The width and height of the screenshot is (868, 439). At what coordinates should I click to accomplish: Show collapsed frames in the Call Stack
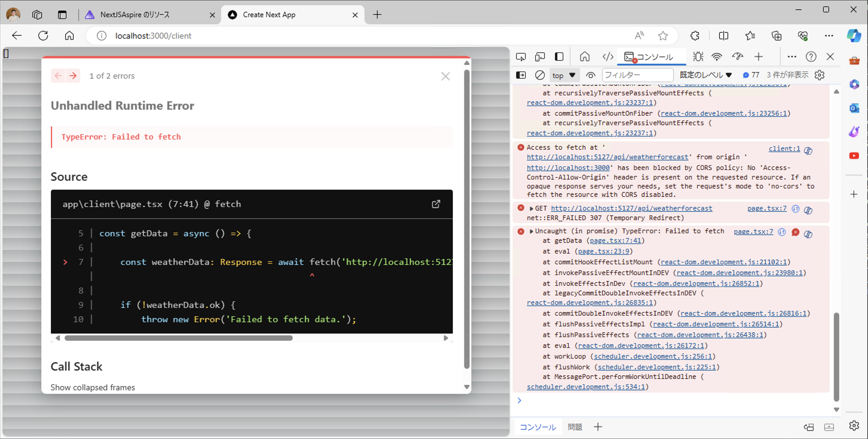(x=93, y=387)
